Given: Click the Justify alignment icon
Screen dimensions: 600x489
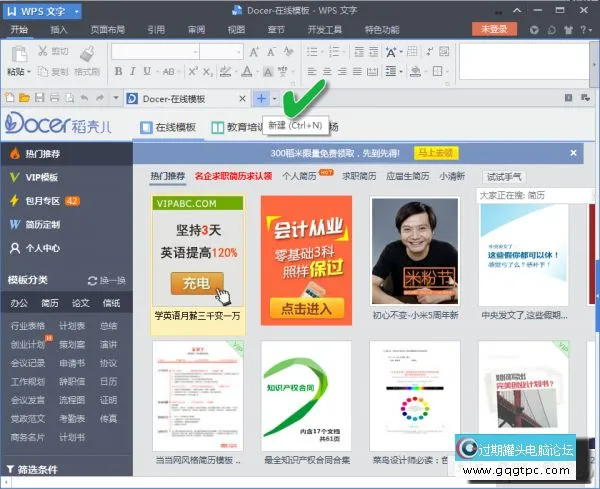Looking at the screenshot, I should 357,72.
